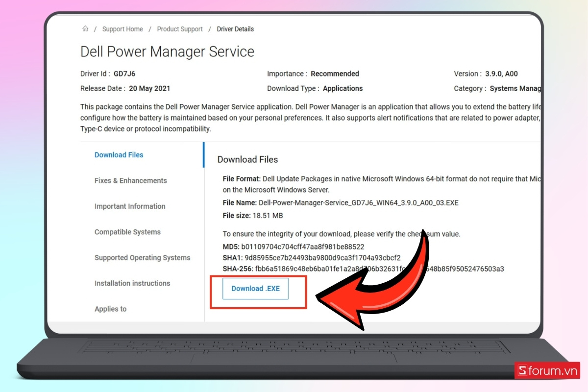Click the home icon in breadcrumb

(85, 29)
